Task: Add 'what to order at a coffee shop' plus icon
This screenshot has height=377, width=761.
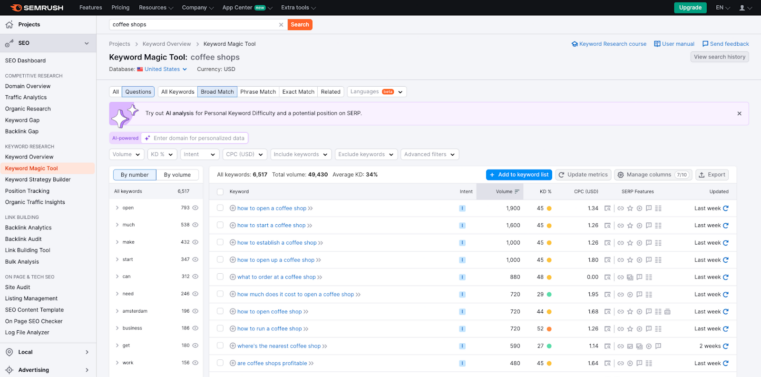Action: [x=232, y=277]
